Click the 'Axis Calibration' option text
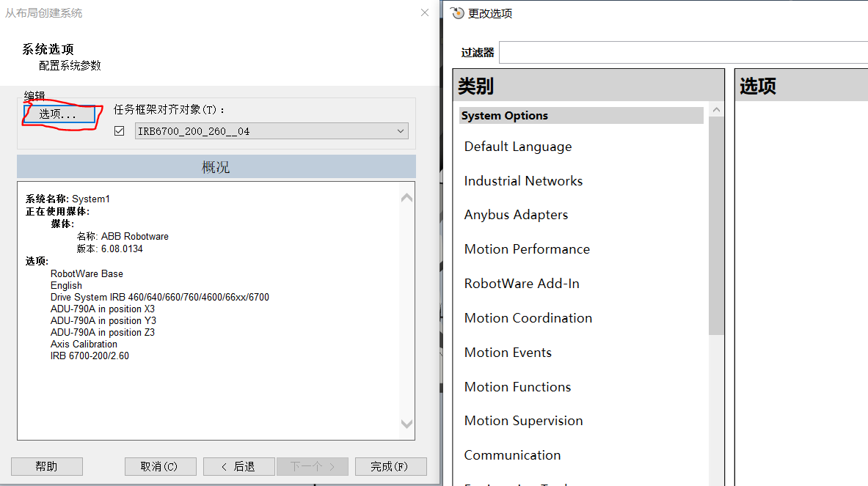Image resolution: width=868 pixels, height=486 pixels. [x=84, y=344]
